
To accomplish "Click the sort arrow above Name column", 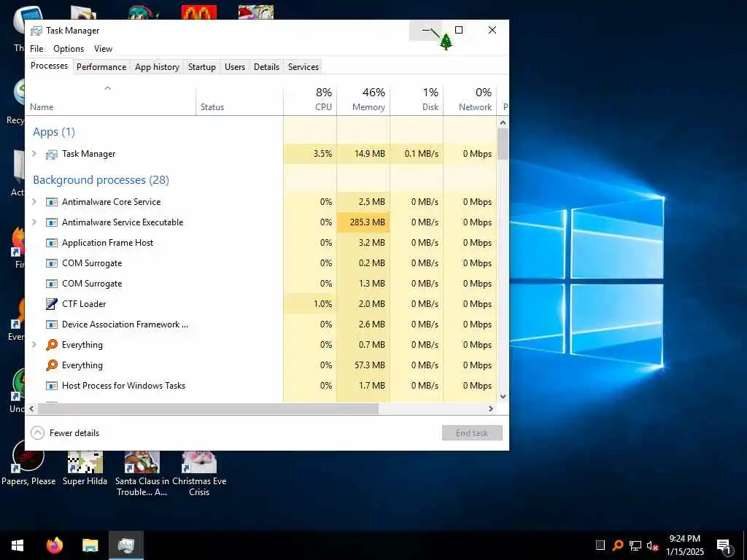I will coord(108,88).
